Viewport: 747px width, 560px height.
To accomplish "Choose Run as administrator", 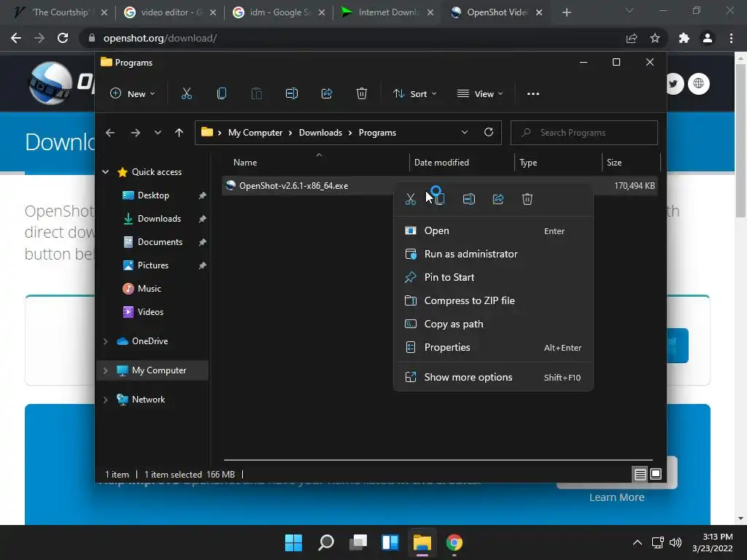I will (493, 254).
